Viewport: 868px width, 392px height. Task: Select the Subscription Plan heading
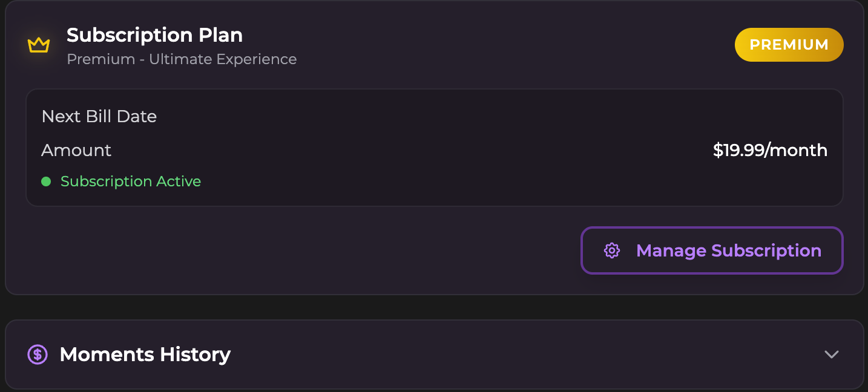154,35
